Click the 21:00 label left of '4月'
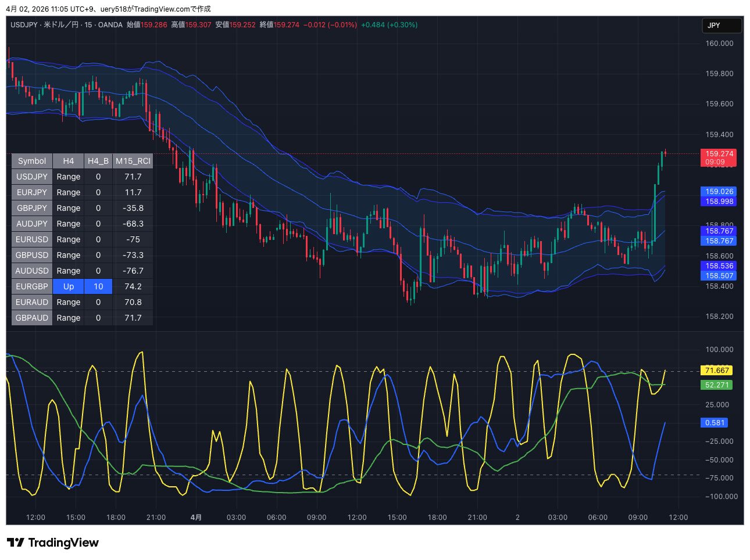Screen dimensions: 750x560 pos(156,517)
